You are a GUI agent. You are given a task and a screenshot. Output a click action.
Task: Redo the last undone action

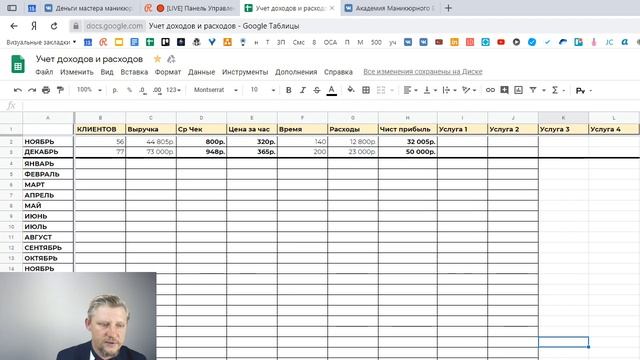tap(32, 90)
